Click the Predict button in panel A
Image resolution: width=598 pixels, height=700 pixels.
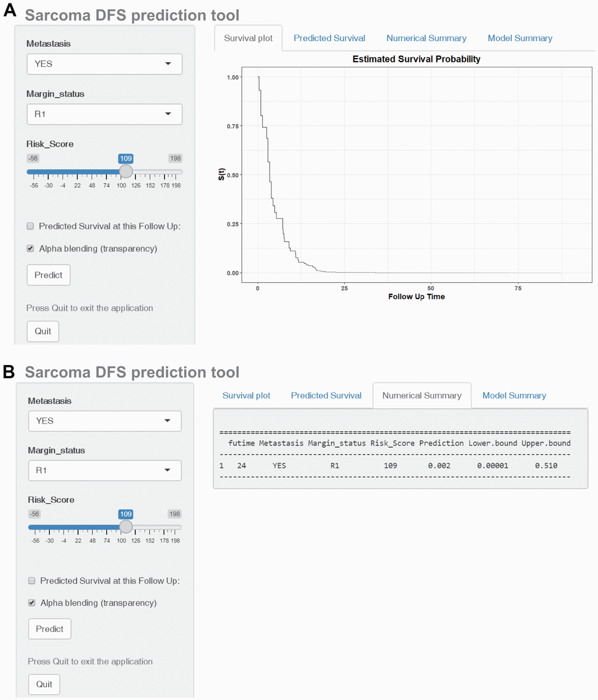point(49,275)
